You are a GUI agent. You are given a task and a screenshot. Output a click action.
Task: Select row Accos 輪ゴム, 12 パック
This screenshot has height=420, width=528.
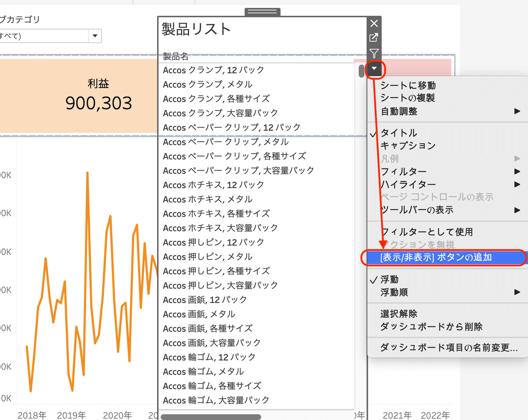click(x=209, y=357)
